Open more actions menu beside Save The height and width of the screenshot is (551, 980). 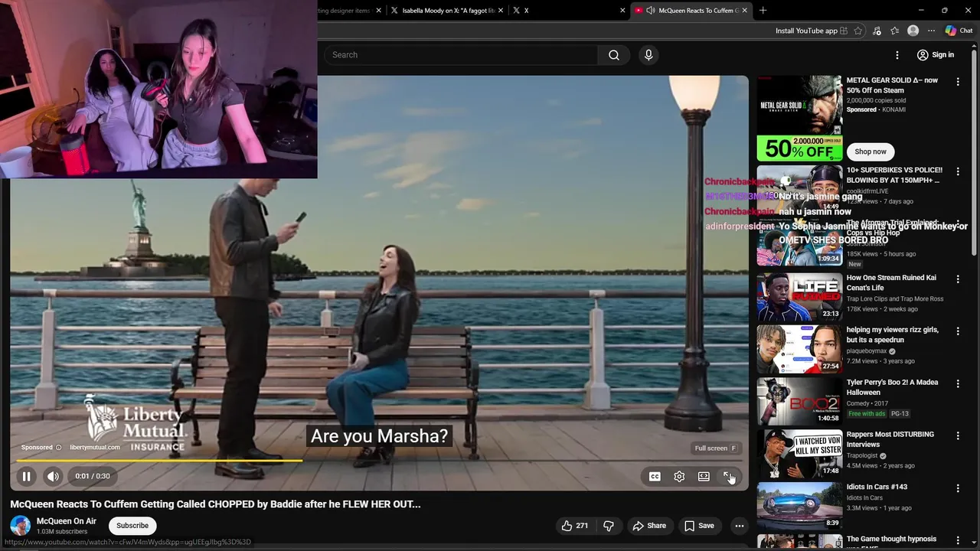tap(739, 526)
